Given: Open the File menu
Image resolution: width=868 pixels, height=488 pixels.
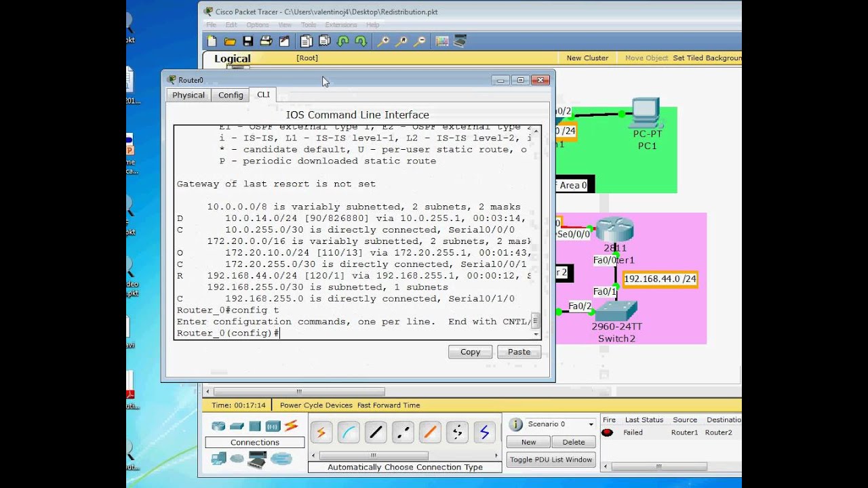Looking at the screenshot, I should [212, 25].
